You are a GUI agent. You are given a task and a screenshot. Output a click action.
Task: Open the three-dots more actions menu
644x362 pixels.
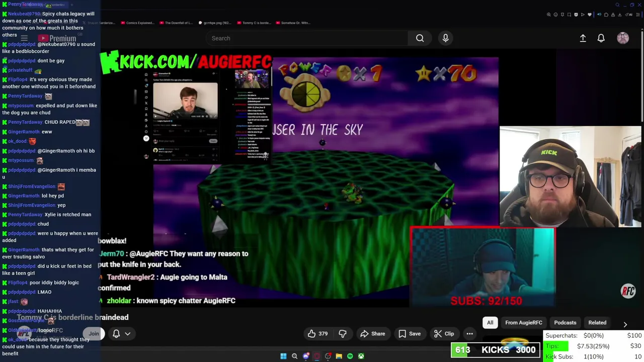(x=469, y=334)
